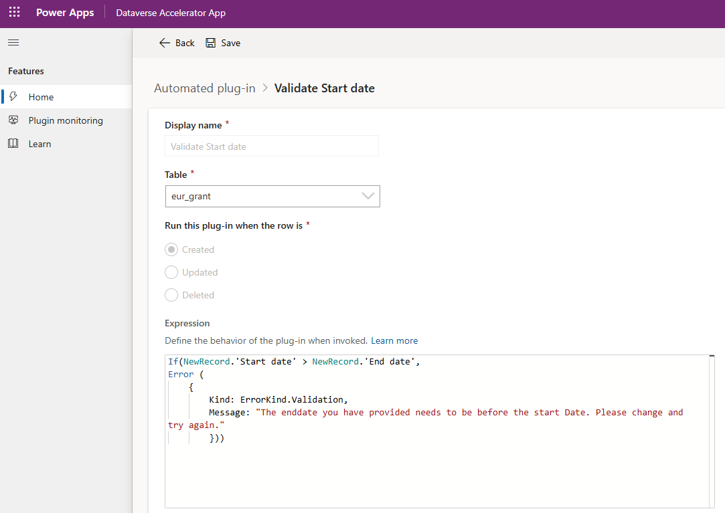Click the Learn more link
The height and width of the screenshot is (513, 725).
coord(394,341)
